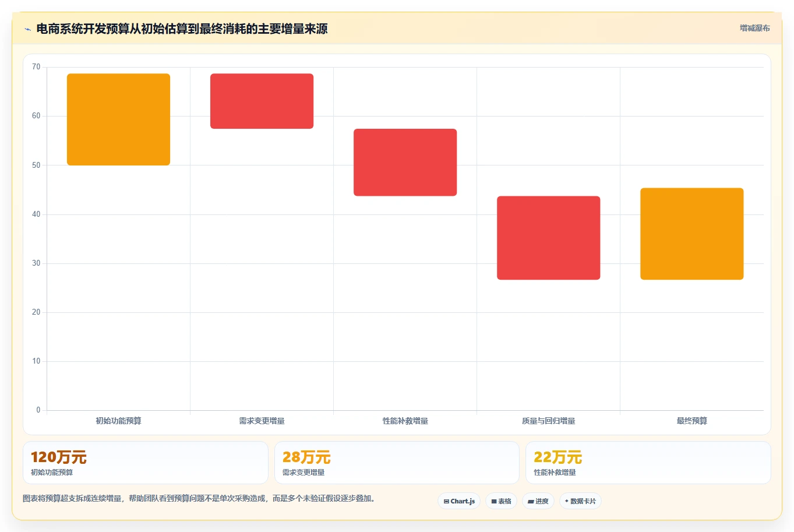
Task: Click the Chart.js tag chip
Action: coord(459,501)
